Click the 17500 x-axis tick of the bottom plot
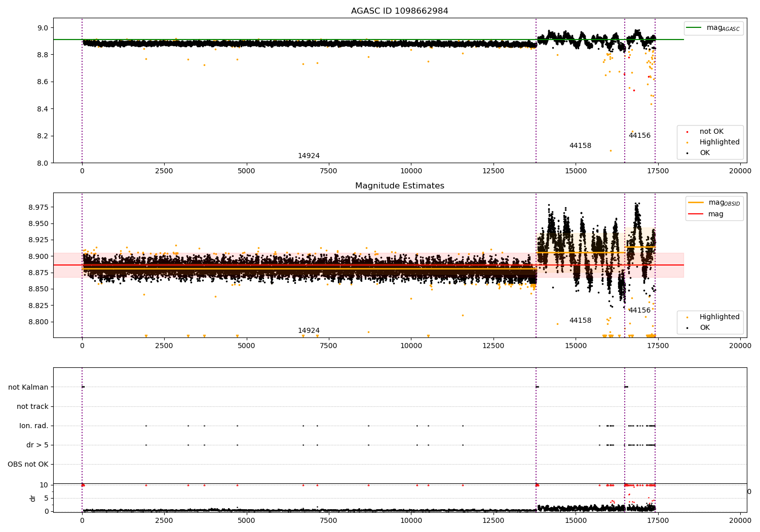760x532 pixels. coord(658,520)
